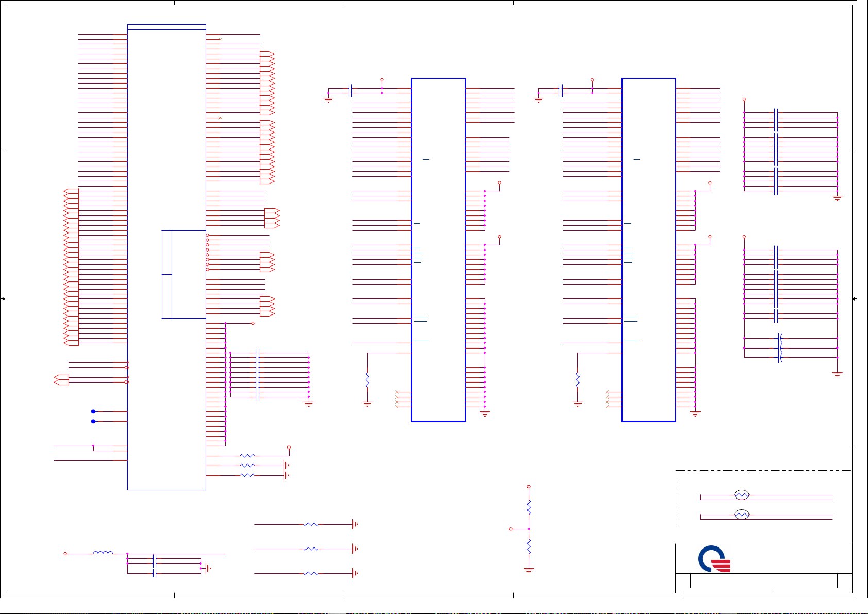The image size is (868, 614).
Task: Click the topmost no-connect X on large chip
Action: pyautogui.click(x=220, y=39)
